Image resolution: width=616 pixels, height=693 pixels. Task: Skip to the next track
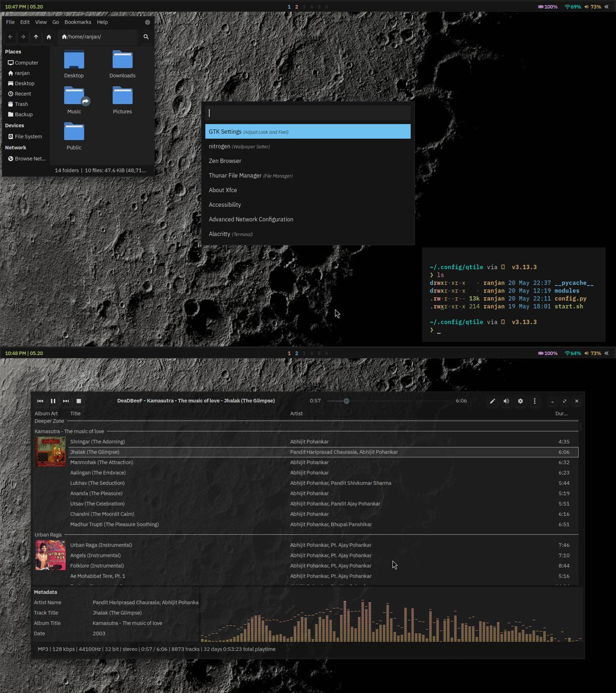pyautogui.click(x=66, y=401)
